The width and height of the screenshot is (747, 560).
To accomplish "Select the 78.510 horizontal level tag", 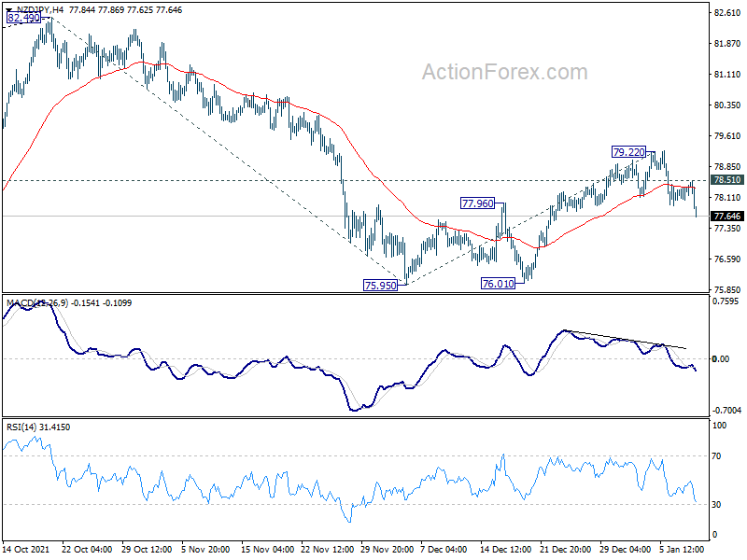I will point(727,180).
